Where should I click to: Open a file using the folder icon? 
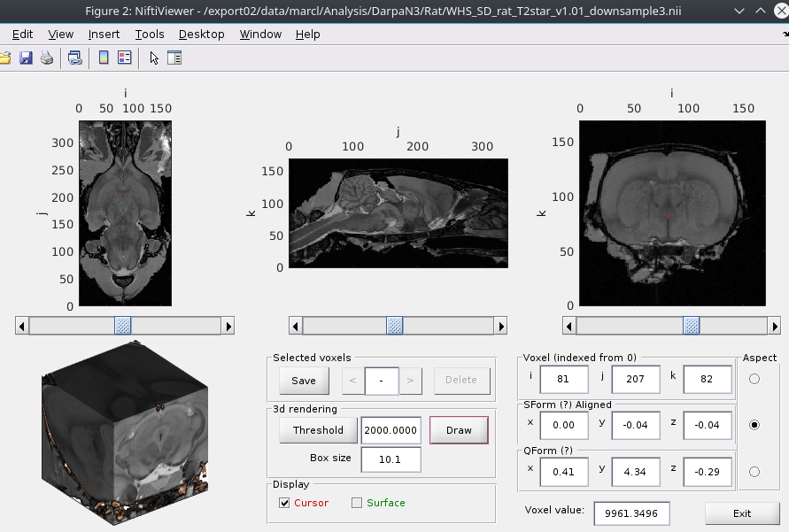(7, 58)
